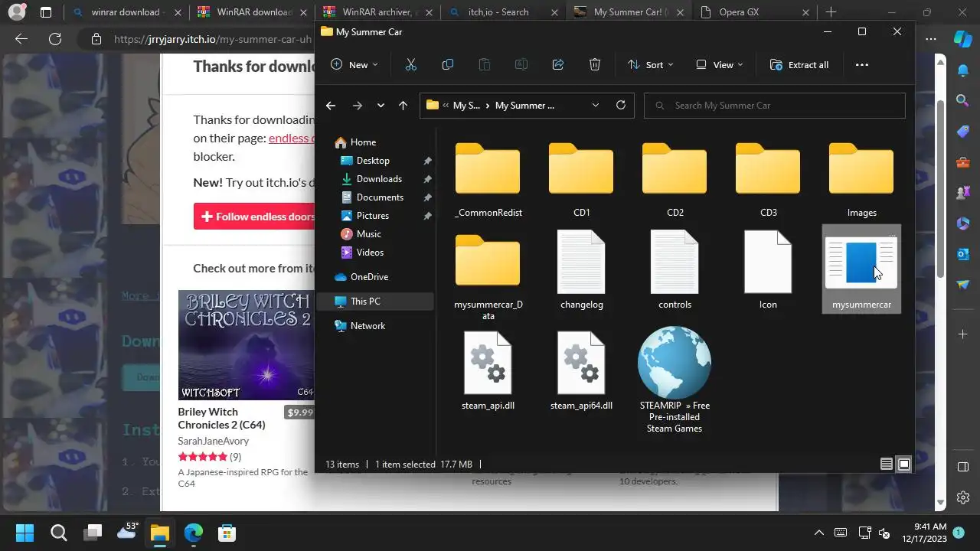Select the Images folder

(861, 180)
